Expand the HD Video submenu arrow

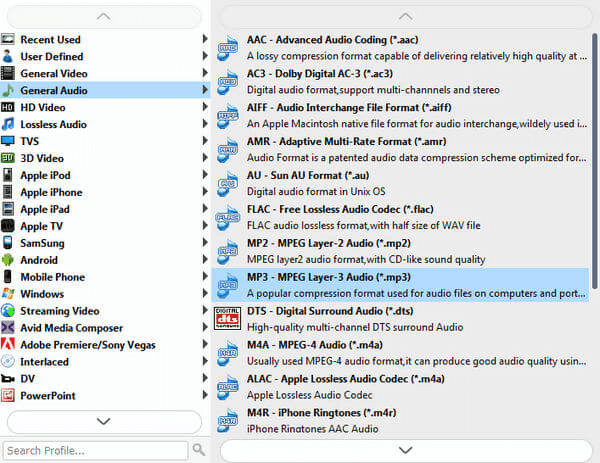point(205,107)
